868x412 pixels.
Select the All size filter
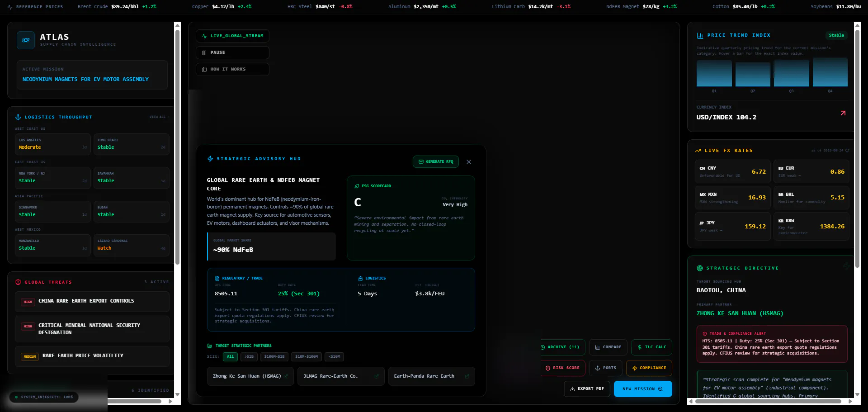pos(230,357)
